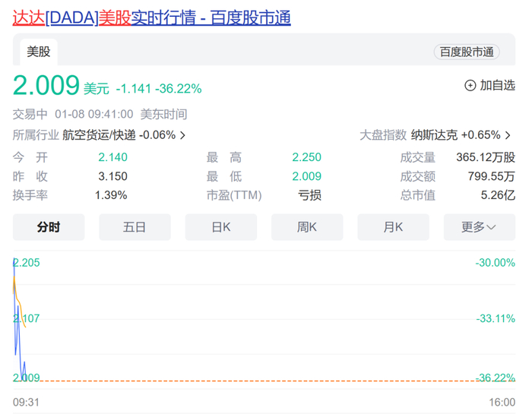The height and width of the screenshot is (414, 532).
Task: Click the 总市值 value 5.26亿
Action: click(x=498, y=195)
